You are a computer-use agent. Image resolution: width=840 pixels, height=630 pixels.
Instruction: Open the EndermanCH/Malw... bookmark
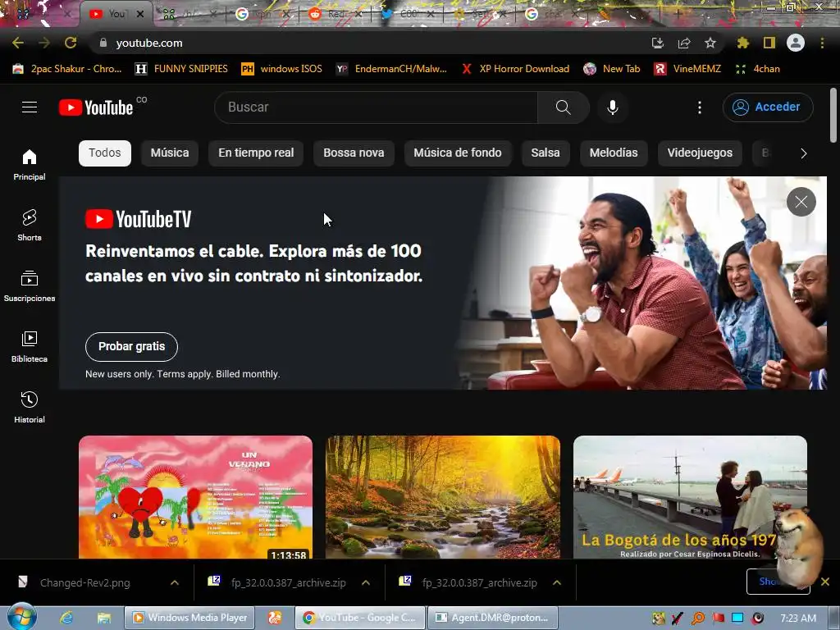(x=391, y=69)
